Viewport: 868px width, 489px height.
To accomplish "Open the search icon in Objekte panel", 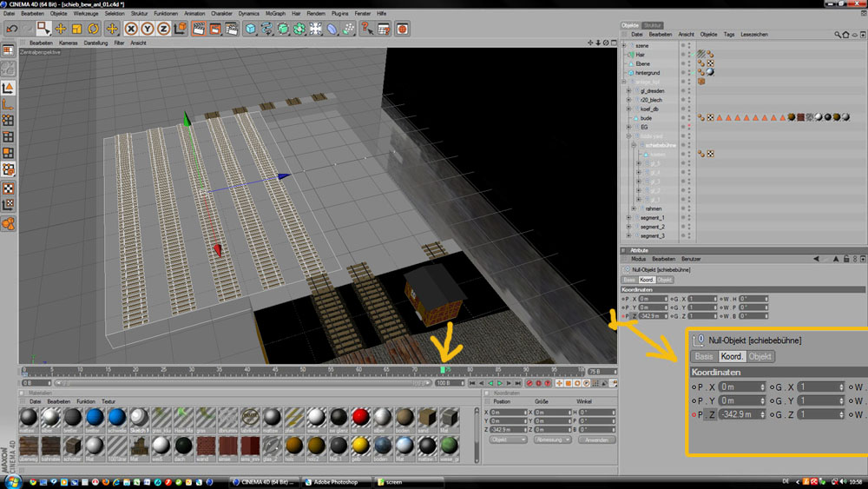I will [x=838, y=35].
